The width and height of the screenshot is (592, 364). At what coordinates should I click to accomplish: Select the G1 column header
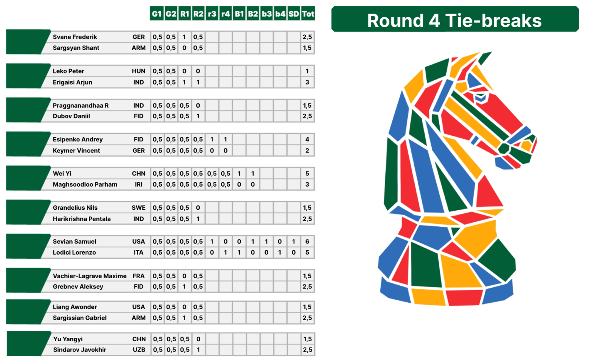[157, 14]
